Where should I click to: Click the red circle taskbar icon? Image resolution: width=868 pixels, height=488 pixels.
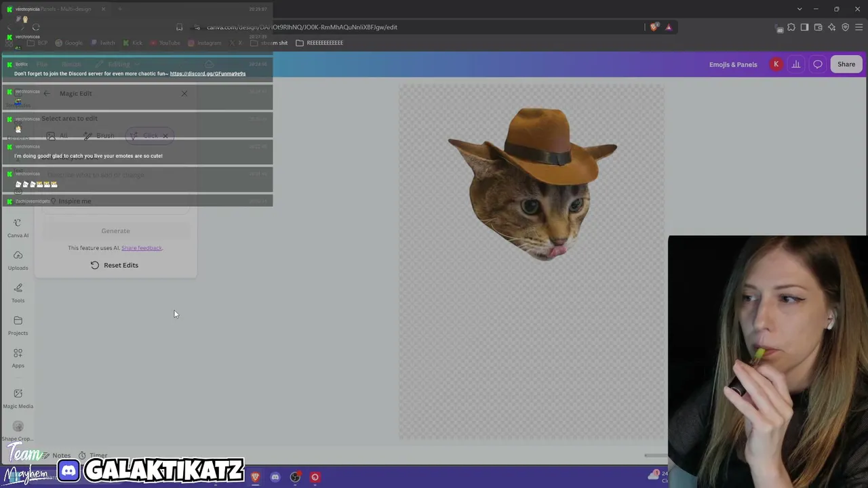coord(315,477)
